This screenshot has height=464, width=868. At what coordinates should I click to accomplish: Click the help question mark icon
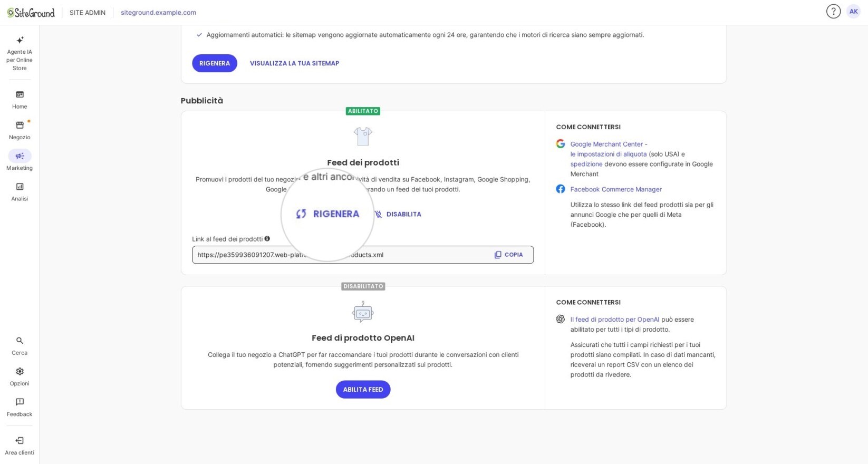click(x=833, y=12)
